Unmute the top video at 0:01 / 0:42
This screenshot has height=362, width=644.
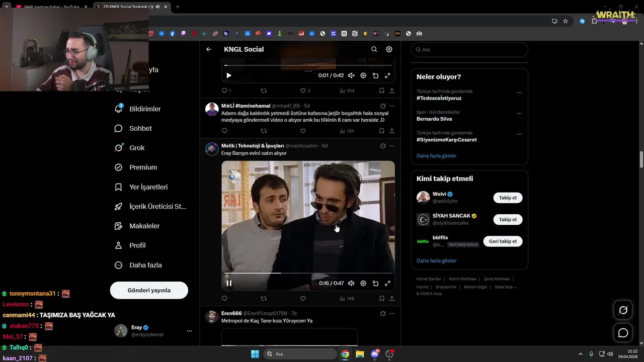[x=351, y=75]
